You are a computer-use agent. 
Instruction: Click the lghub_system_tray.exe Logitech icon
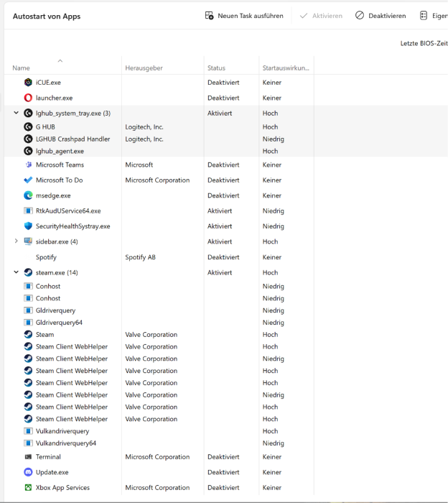tap(28, 114)
